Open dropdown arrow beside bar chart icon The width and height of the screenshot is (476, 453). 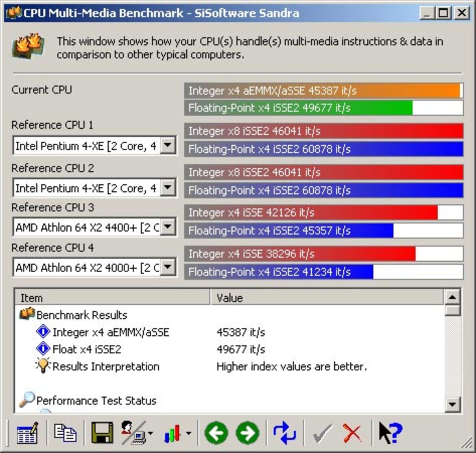(x=188, y=433)
